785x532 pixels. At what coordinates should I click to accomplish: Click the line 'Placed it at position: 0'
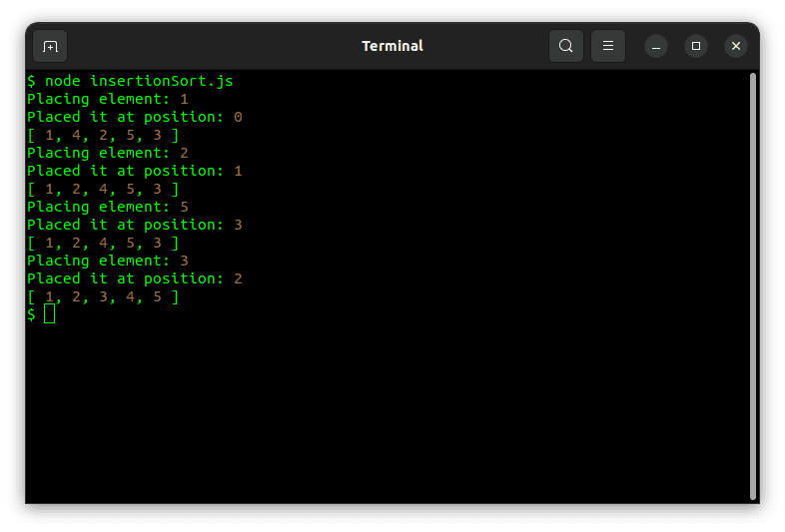coord(135,117)
